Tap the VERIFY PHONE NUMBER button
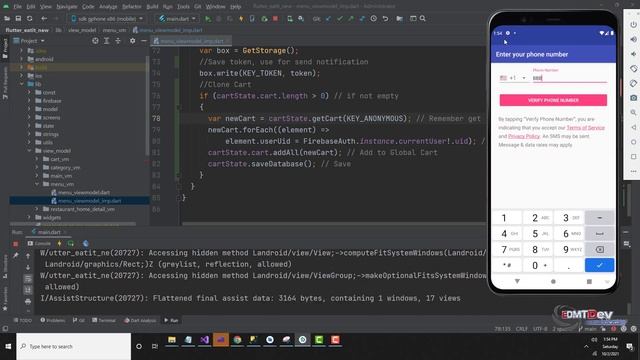 553,100
